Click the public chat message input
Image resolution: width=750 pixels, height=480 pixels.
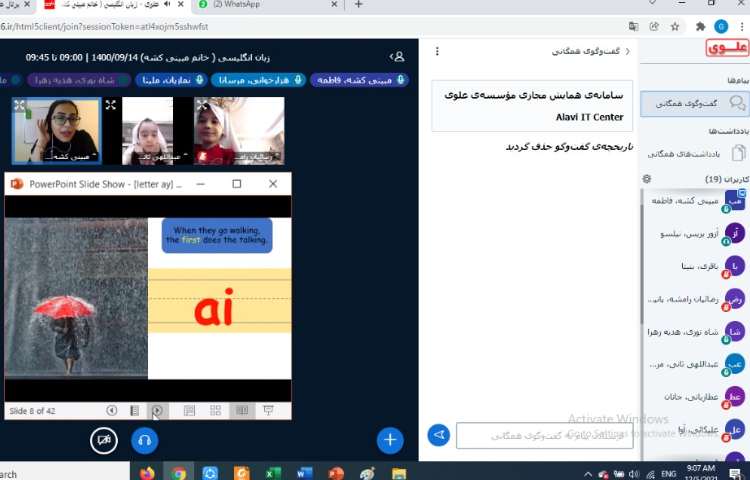(544, 435)
